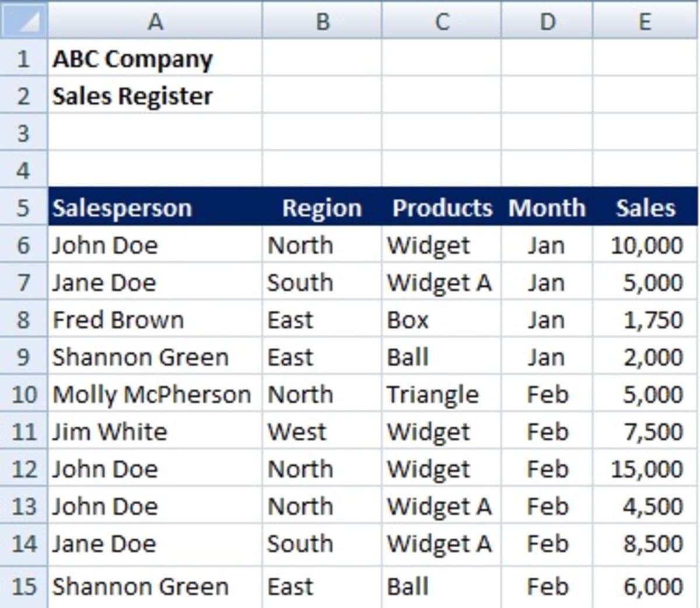Select column A header
The width and height of the screenshot is (700, 608).
[x=155, y=21]
